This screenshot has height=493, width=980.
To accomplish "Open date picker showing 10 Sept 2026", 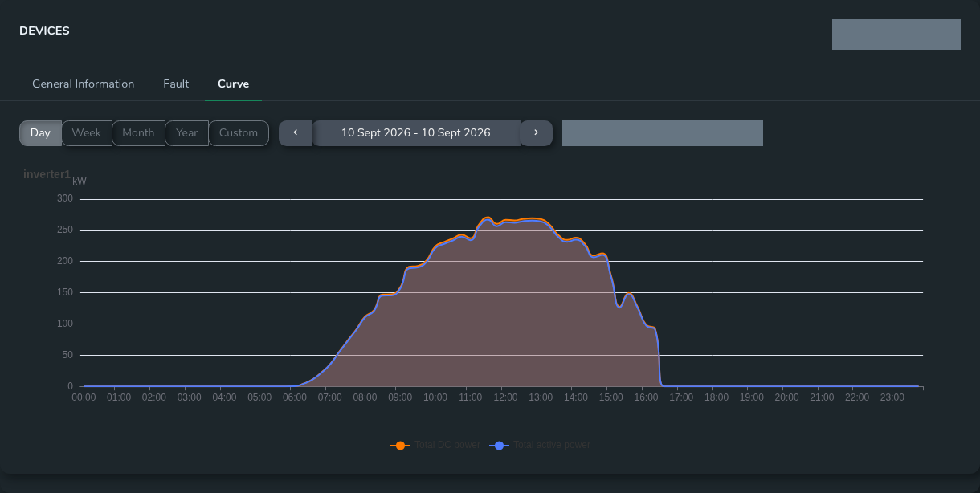I will (416, 133).
